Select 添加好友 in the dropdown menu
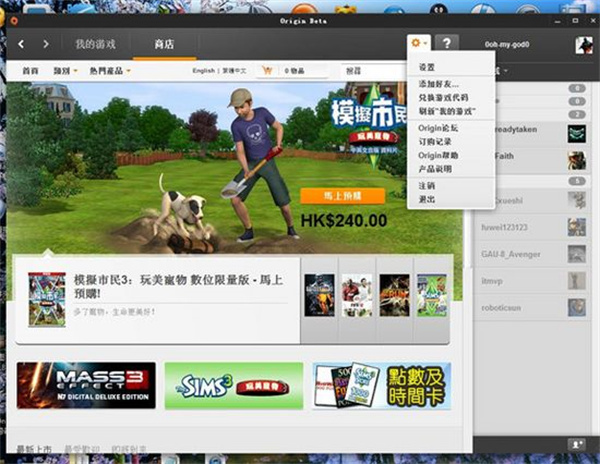The image size is (600, 464). click(439, 83)
